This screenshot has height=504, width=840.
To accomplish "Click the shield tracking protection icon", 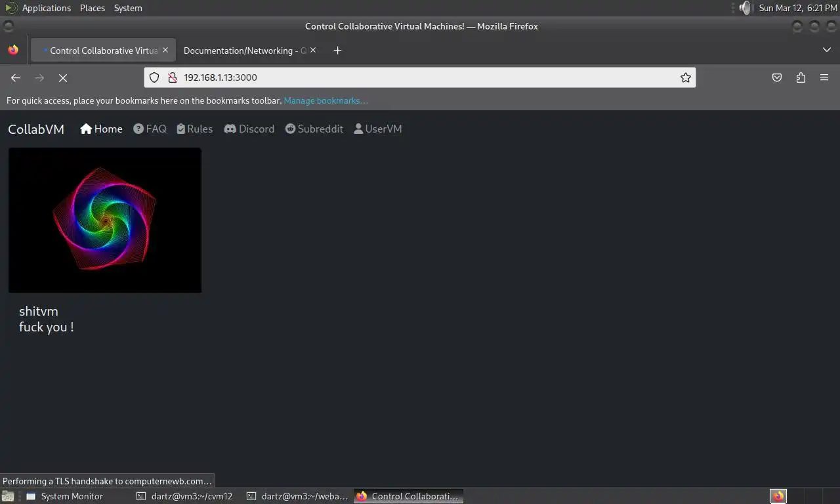I will (x=154, y=77).
